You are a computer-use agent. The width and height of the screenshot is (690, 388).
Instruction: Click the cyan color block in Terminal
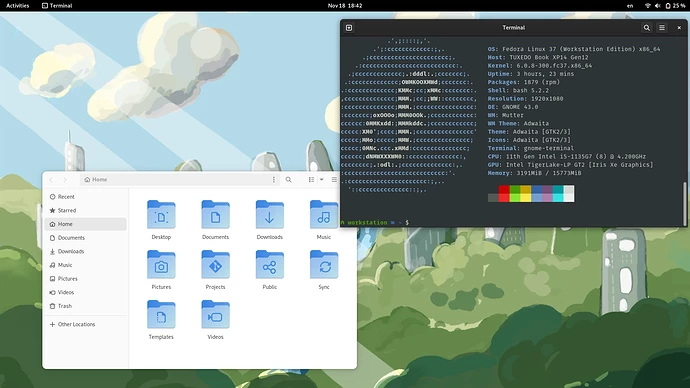[x=558, y=194]
